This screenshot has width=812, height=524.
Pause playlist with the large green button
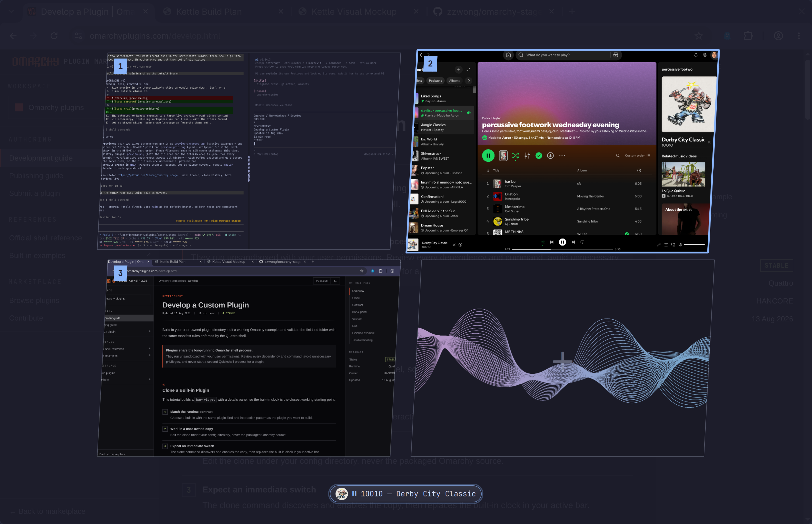[488, 155]
